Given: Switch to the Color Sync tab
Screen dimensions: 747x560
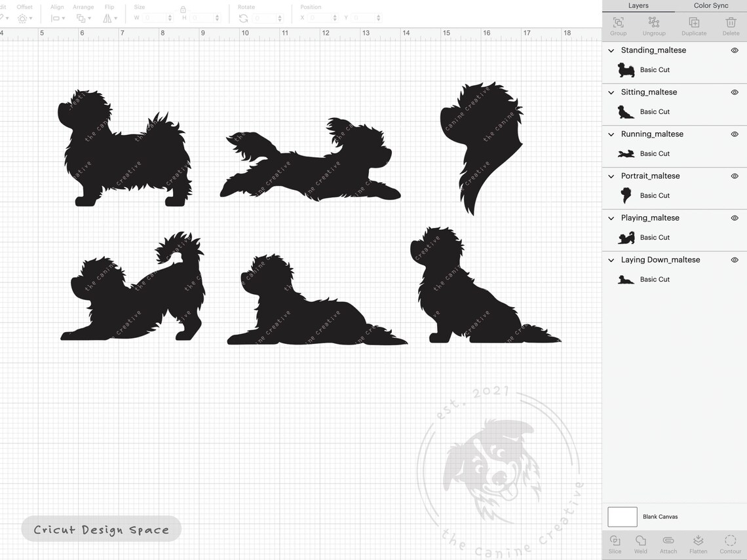Looking at the screenshot, I should [710, 5].
